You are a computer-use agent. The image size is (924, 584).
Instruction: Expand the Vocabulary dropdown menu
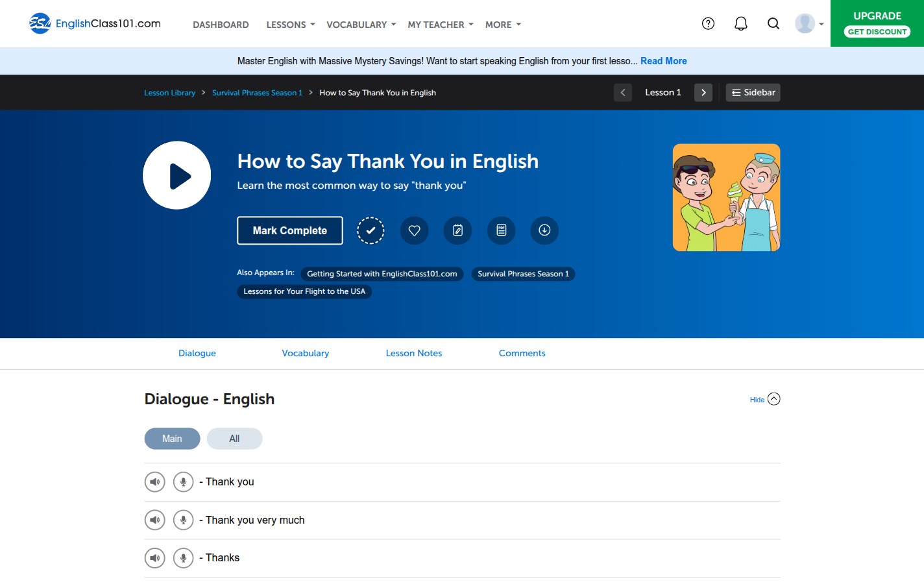[361, 25]
